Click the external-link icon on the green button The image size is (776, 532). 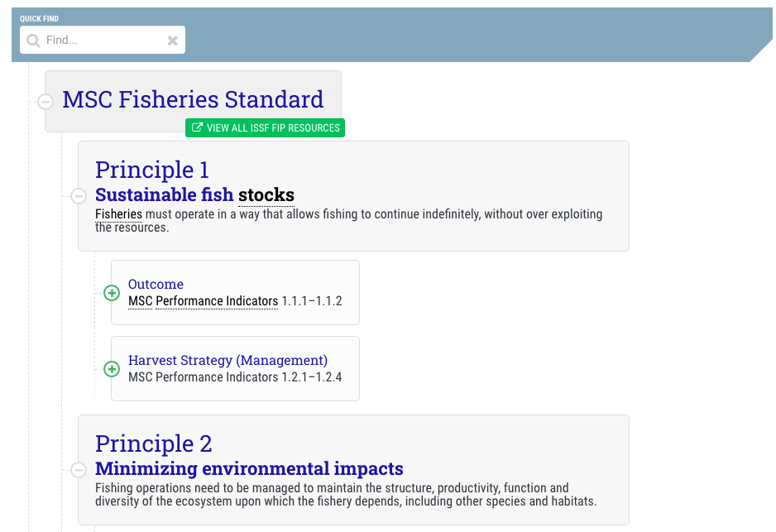197,127
